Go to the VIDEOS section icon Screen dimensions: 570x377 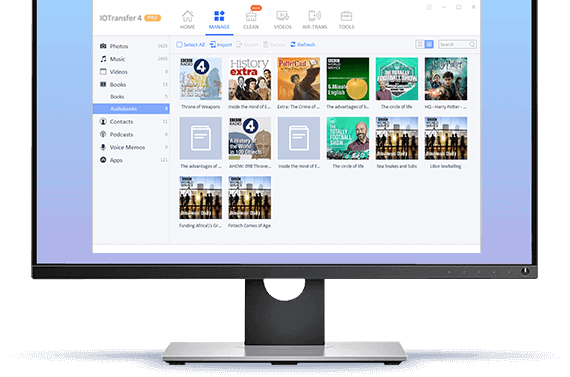click(282, 16)
